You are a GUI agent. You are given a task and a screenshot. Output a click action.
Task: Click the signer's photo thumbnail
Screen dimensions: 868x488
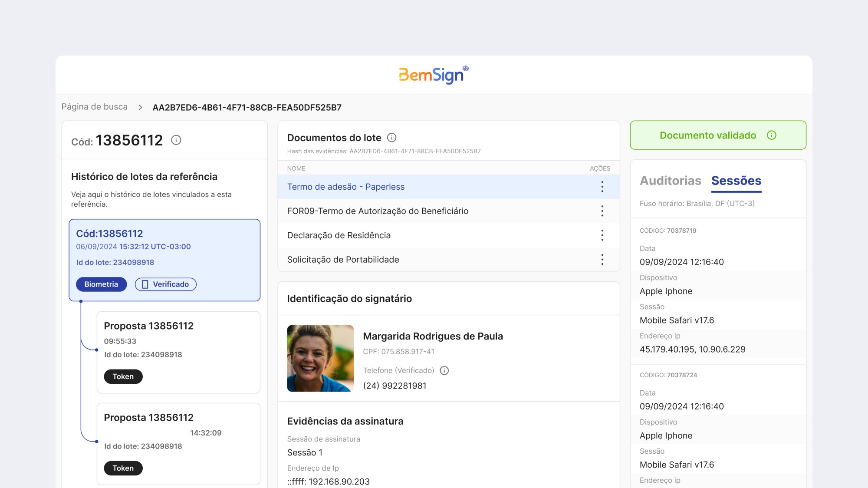pyautogui.click(x=320, y=358)
